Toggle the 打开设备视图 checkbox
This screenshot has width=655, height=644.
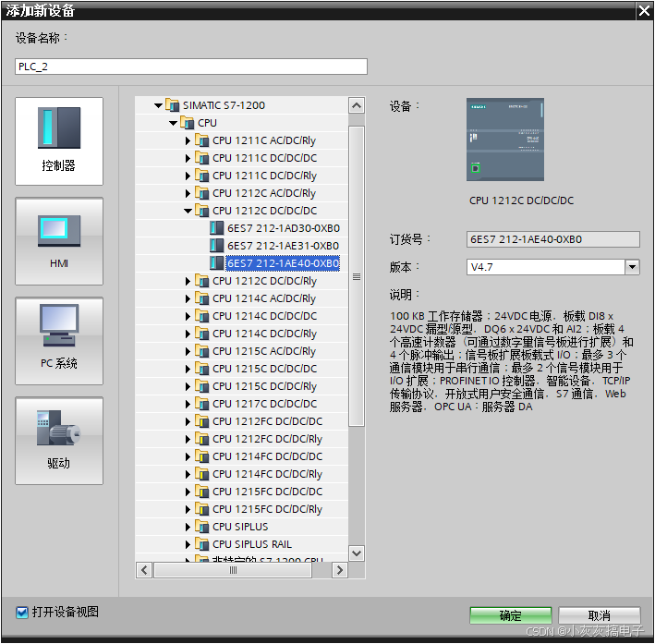22,613
